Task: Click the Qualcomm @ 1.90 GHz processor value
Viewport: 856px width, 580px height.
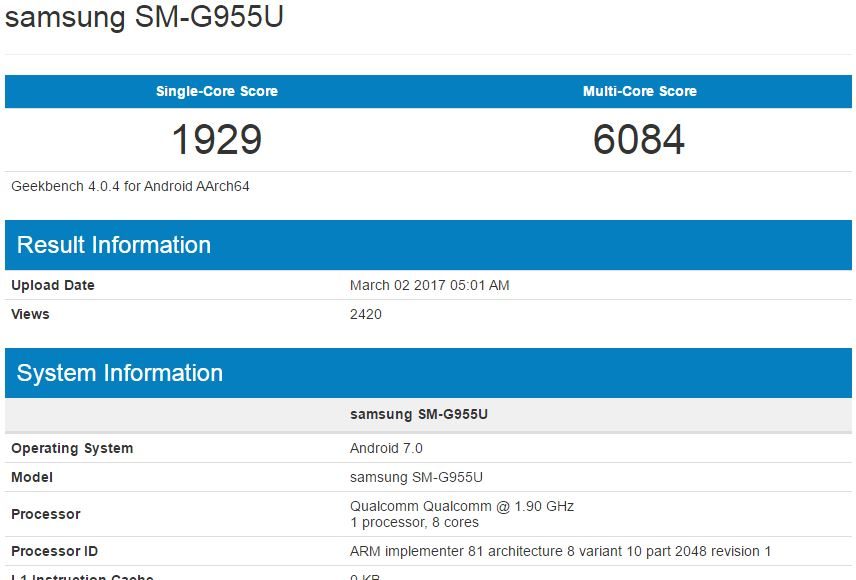Action: (x=461, y=506)
